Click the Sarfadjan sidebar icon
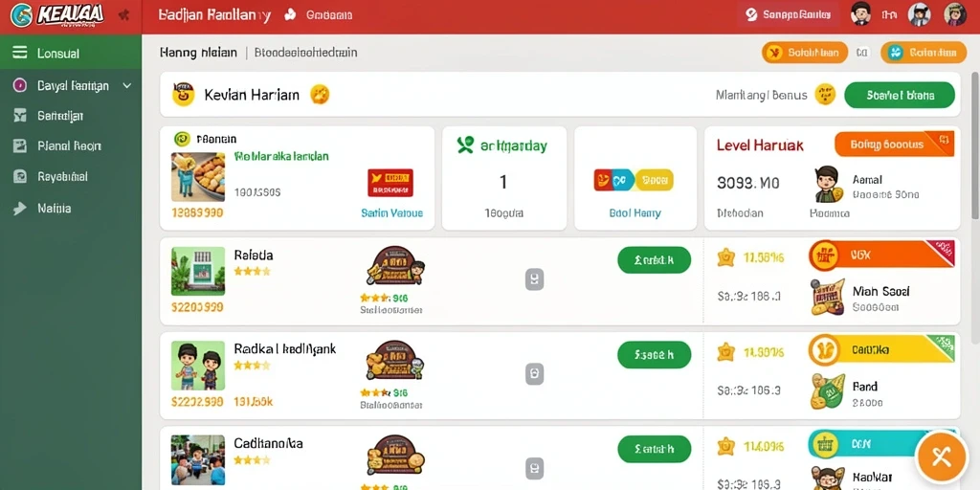 coord(20,115)
